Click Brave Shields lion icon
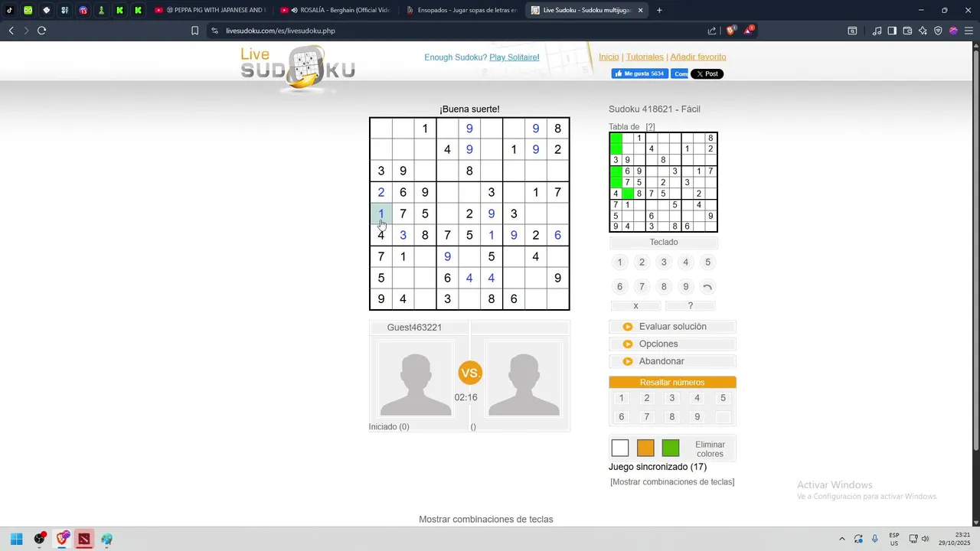 click(x=731, y=31)
